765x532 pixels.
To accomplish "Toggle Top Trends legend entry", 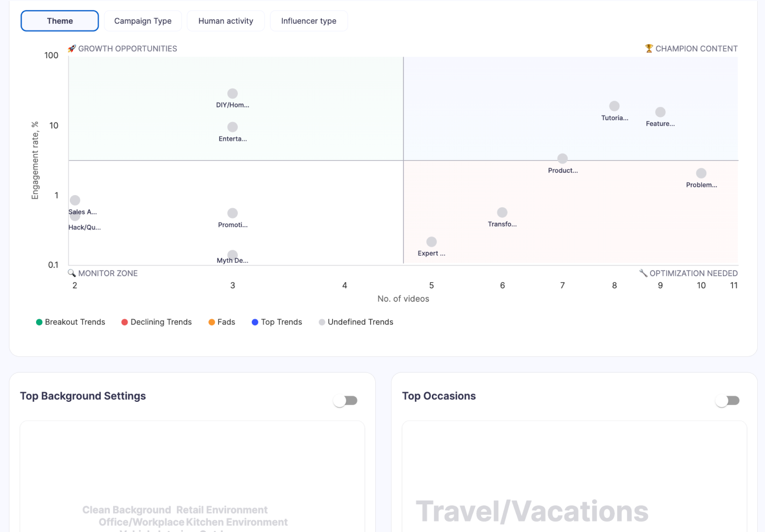I will pos(277,322).
